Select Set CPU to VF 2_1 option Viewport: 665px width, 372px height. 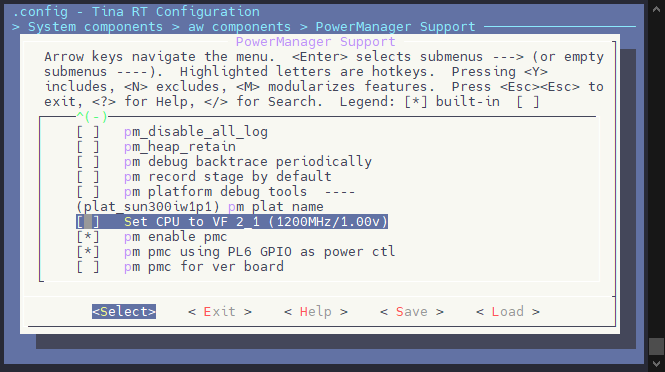pos(232,222)
